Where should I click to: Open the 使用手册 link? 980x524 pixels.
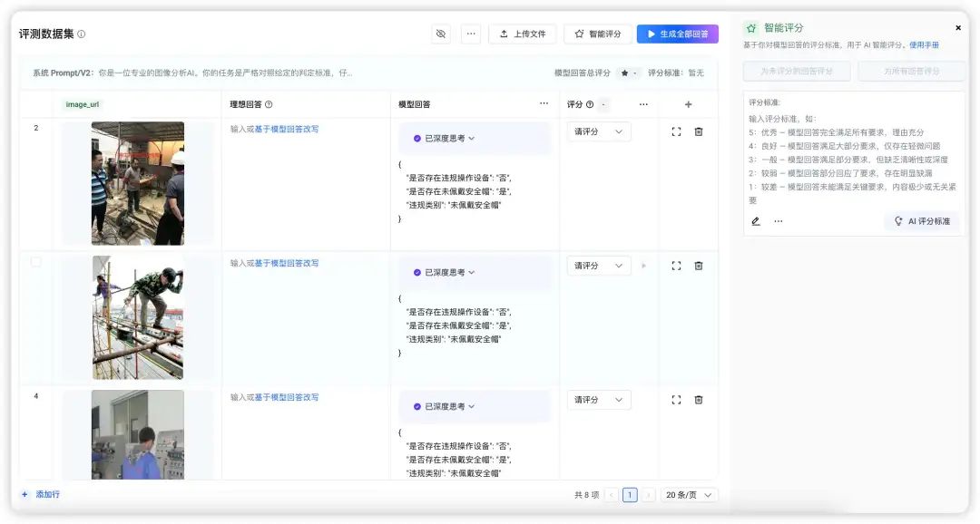924,44
